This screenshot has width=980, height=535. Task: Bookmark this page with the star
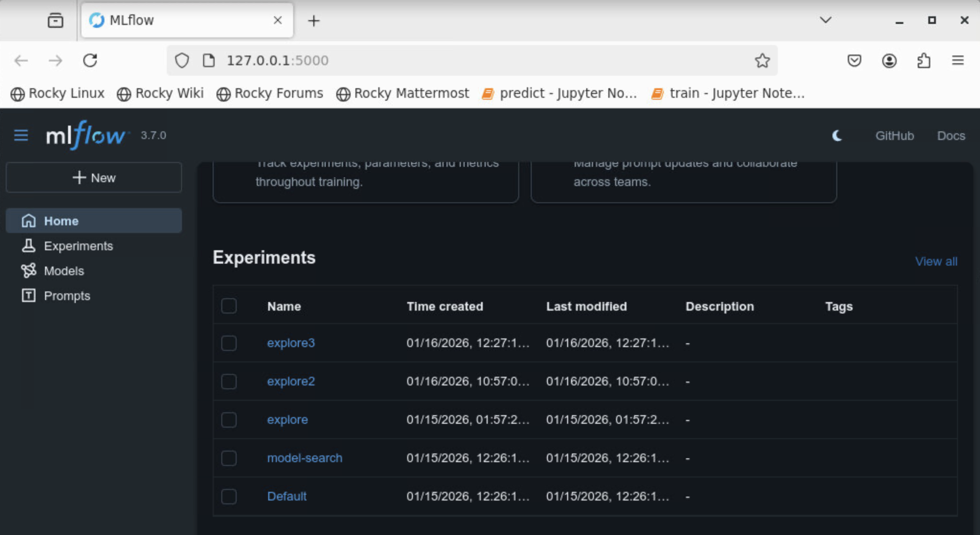pyautogui.click(x=762, y=60)
